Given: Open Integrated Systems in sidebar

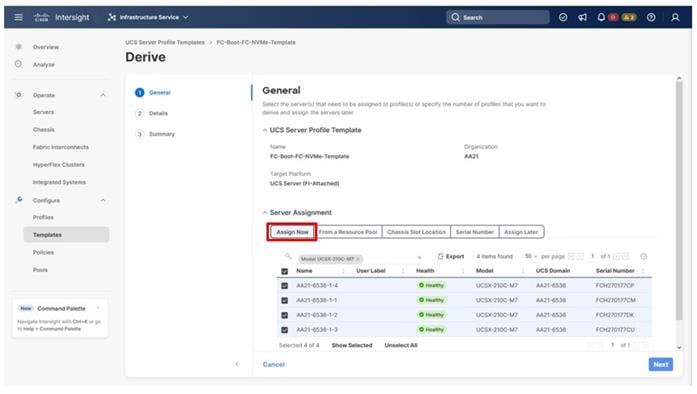Looking at the screenshot, I should click(59, 182).
